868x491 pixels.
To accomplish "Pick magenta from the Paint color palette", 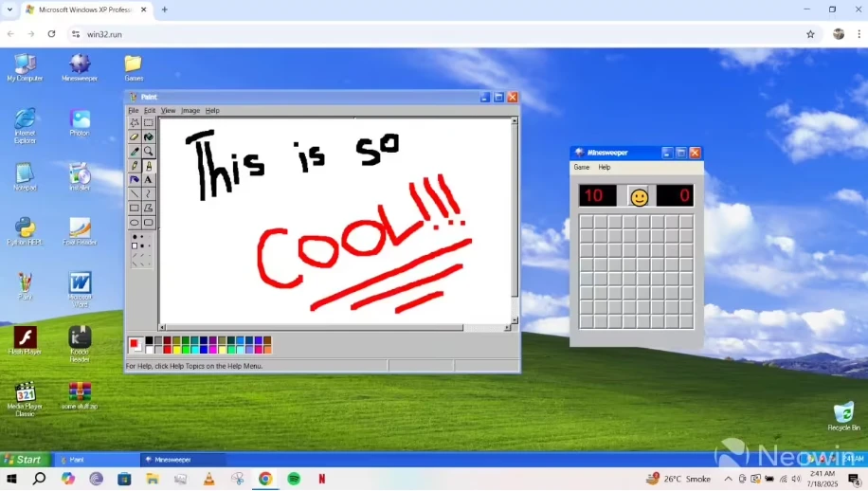I will [x=212, y=349].
